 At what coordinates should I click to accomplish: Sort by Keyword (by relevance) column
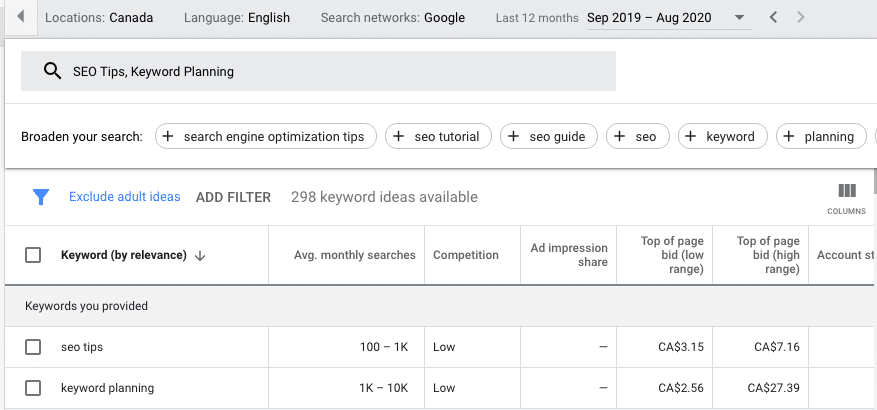tap(124, 255)
